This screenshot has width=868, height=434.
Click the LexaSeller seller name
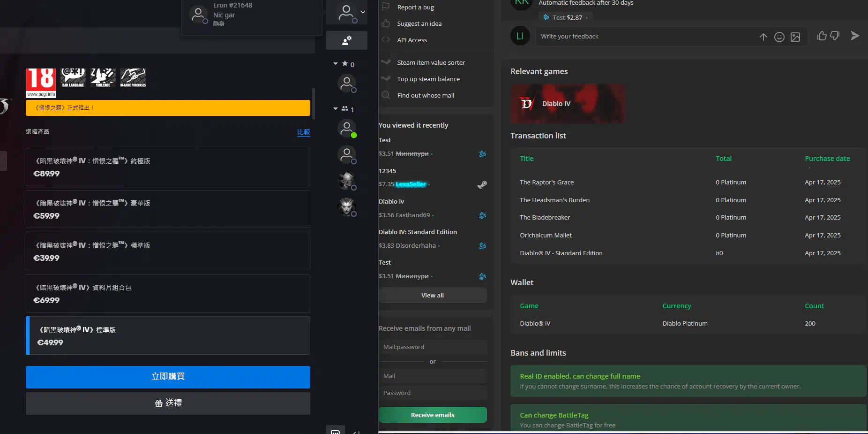click(x=411, y=184)
